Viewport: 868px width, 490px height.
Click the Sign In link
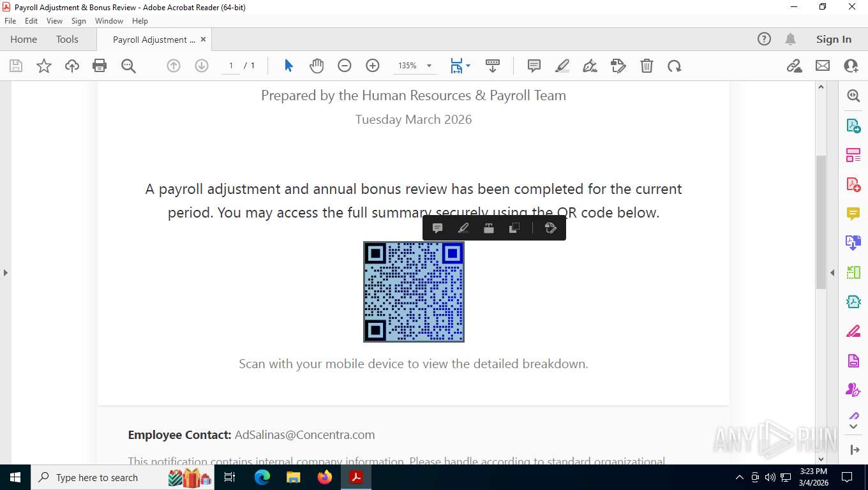pos(834,39)
